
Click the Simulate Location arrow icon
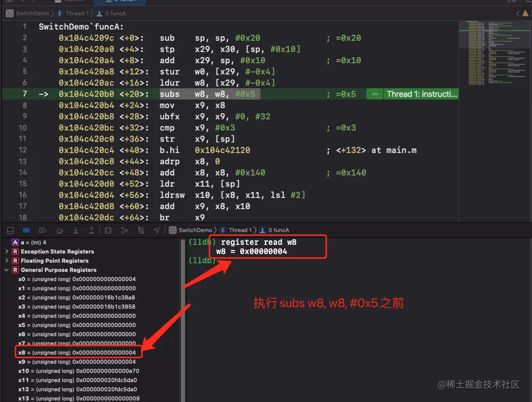tap(157, 231)
